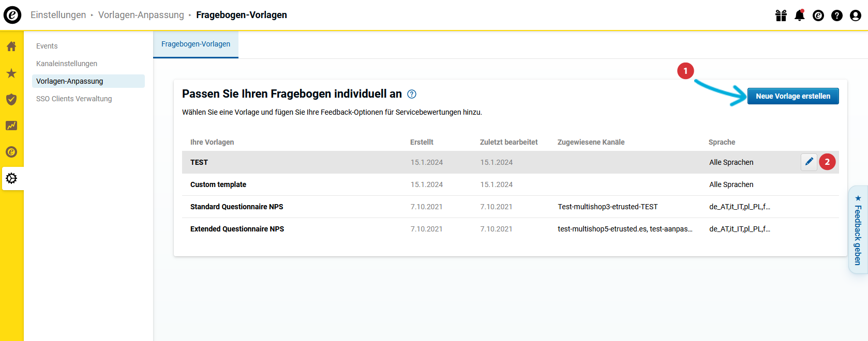The image size is (868, 341).
Task: Open Events in the settings menu
Action: [x=47, y=46]
